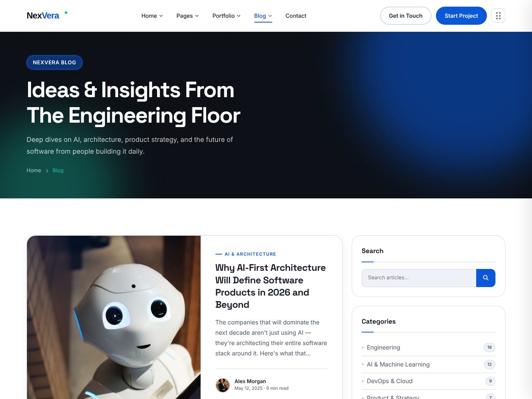This screenshot has height=399, width=532.
Task: Click the Categories widget heading
Action: [x=379, y=321]
